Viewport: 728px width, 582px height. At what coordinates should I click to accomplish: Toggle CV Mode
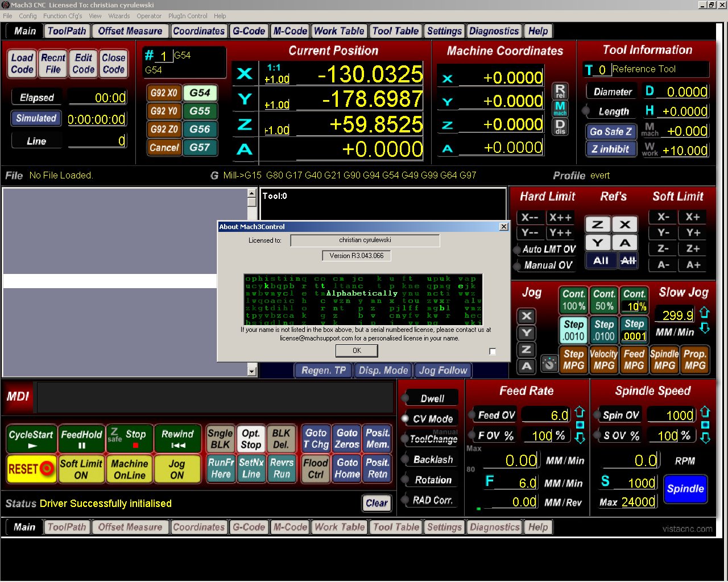(x=429, y=419)
